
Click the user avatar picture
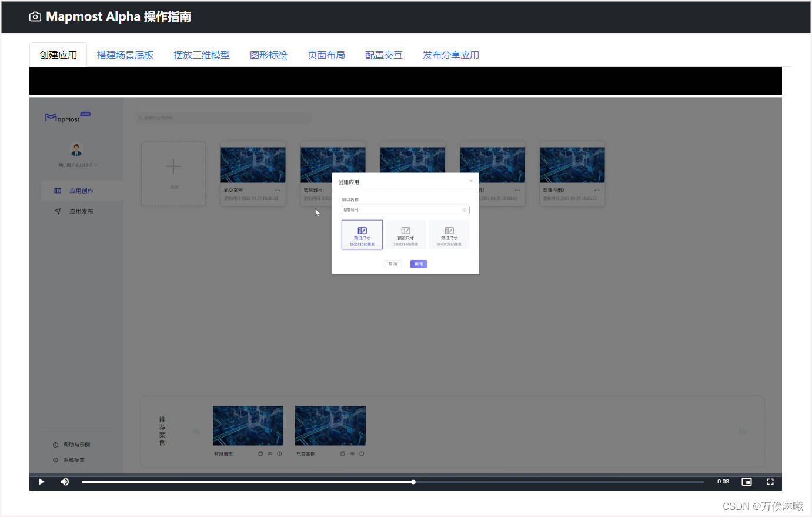76,149
